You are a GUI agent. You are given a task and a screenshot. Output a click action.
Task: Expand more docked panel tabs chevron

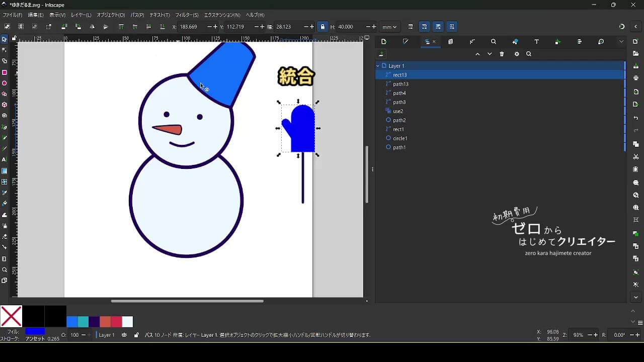pyautogui.click(x=621, y=42)
